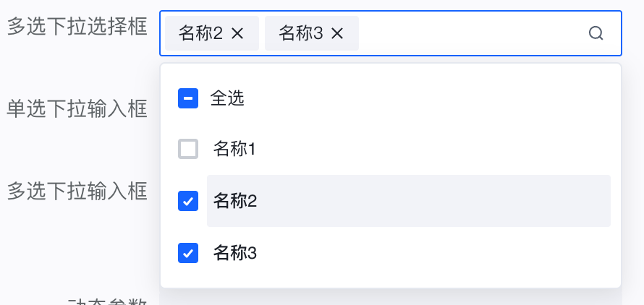Click the 单选下拉输入框 label
This screenshot has height=305, width=644.
point(77,109)
